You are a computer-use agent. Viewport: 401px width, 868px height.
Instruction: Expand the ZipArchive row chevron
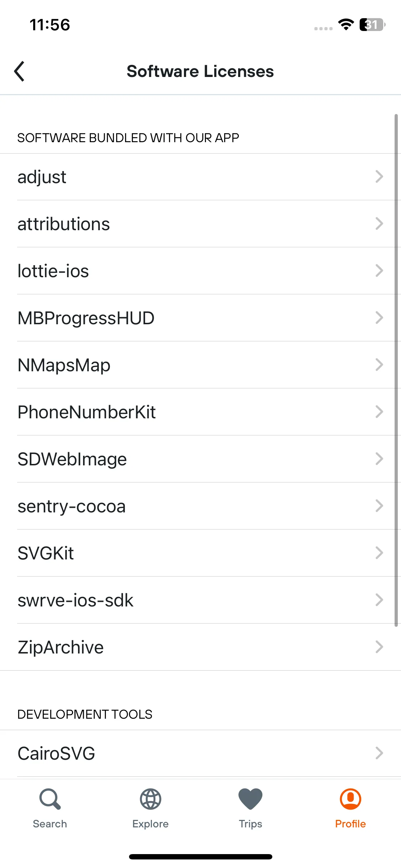coord(379,647)
